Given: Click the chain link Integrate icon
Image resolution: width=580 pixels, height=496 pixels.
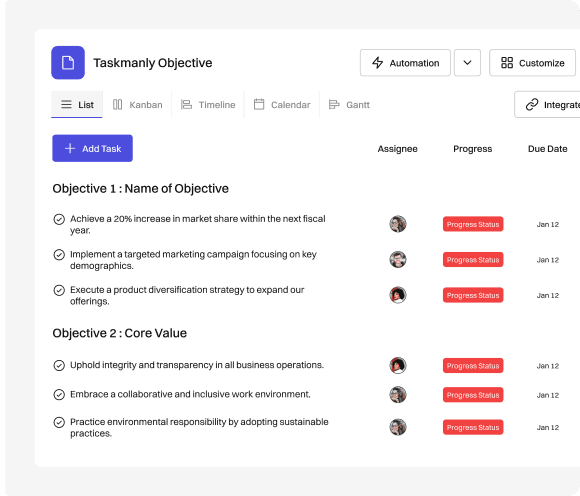Looking at the screenshot, I should click(532, 105).
